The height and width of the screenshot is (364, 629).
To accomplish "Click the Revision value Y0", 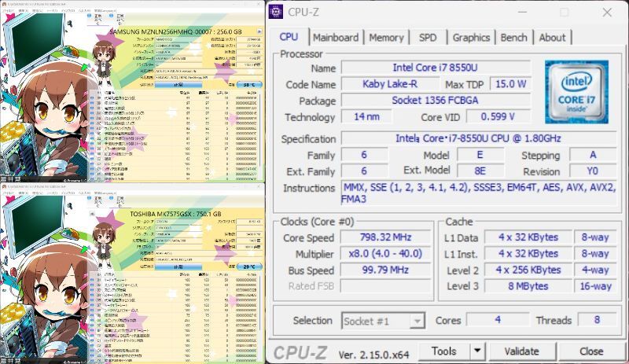I will [593, 171].
